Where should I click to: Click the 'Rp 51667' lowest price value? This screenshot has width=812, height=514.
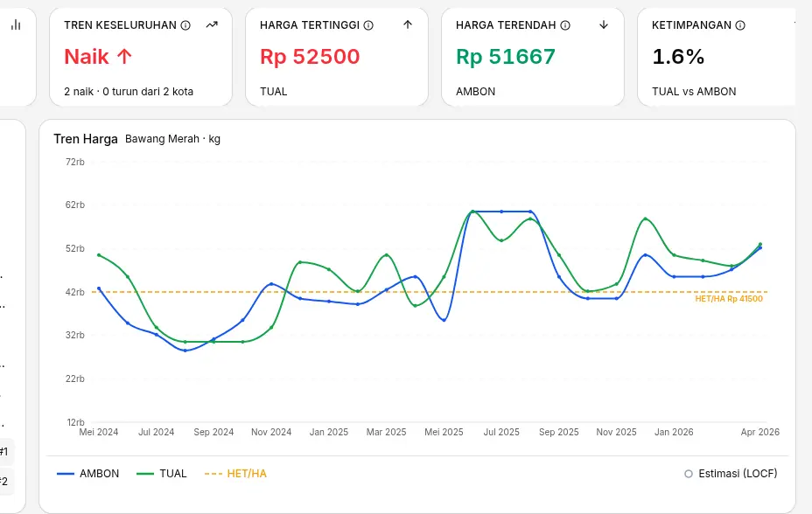(x=506, y=56)
